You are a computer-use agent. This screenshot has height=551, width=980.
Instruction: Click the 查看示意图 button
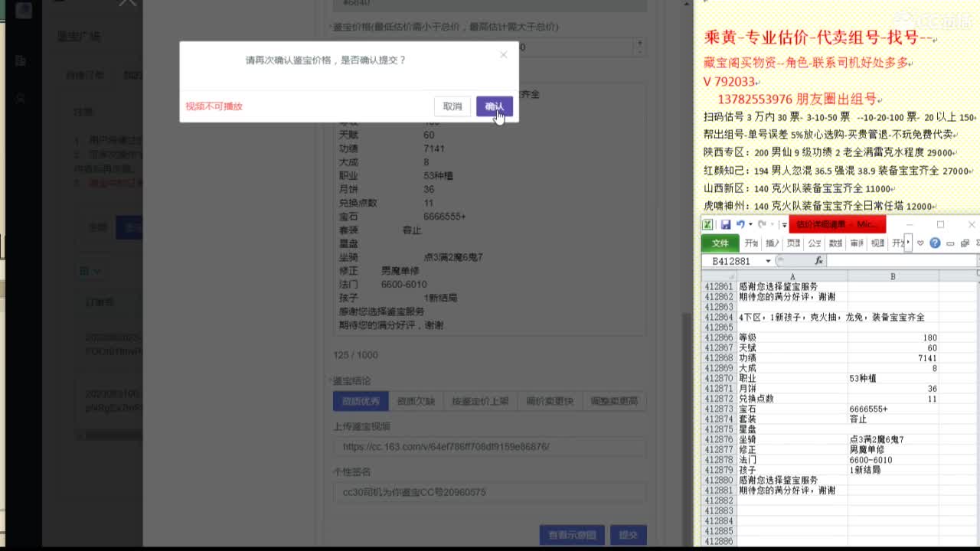pyautogui.click(x=572, y=535)
